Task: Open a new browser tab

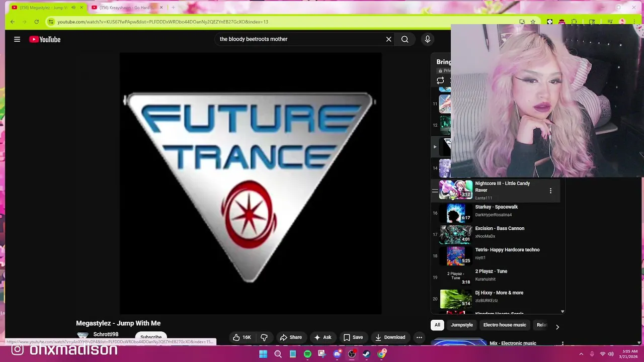Action: pos(173,8)
